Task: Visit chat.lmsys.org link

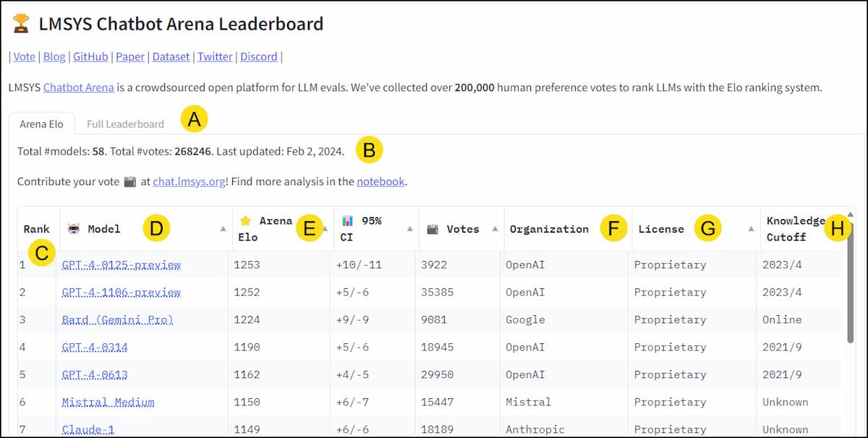Action: pos(188,181)
